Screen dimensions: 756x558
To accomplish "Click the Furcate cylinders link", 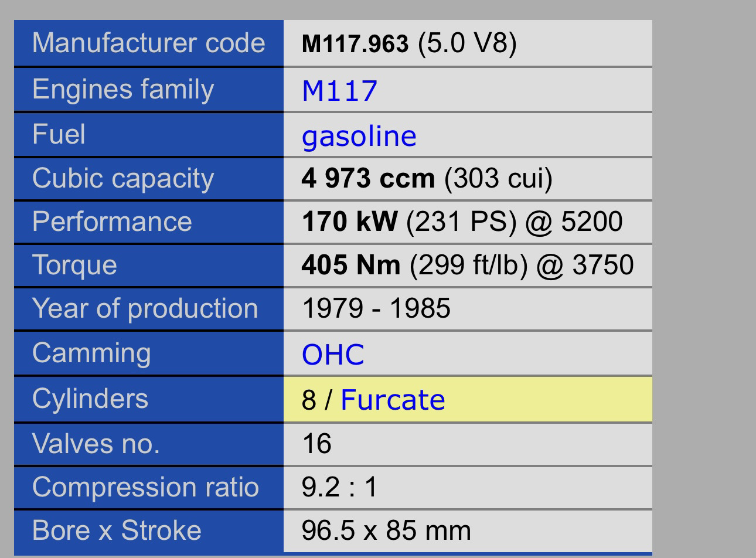I will tap(393, 400).
